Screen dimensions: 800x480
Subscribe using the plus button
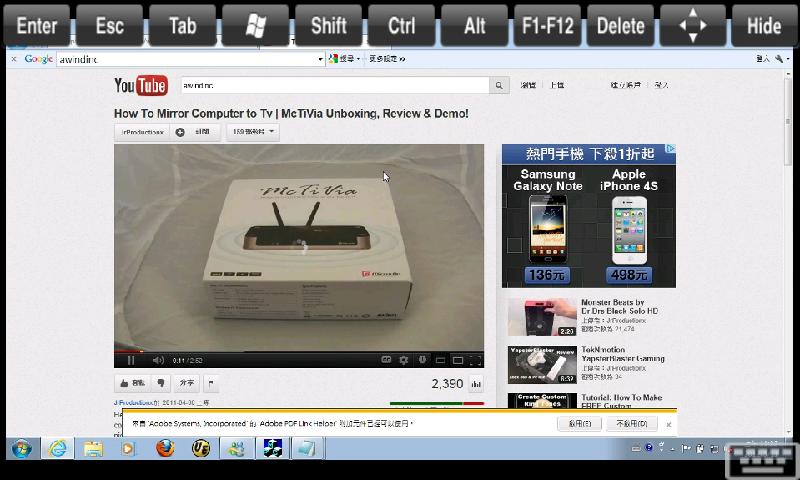pos(195,132)
